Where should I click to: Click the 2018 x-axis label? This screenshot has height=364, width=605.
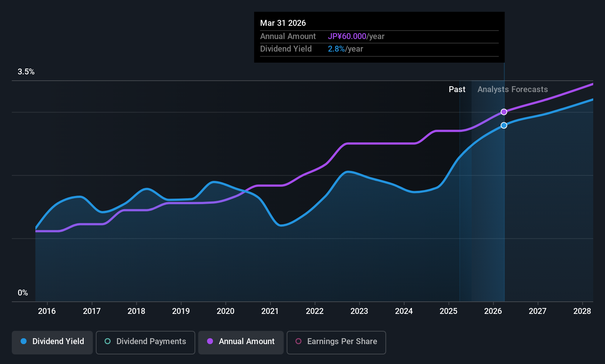(136, 311)
